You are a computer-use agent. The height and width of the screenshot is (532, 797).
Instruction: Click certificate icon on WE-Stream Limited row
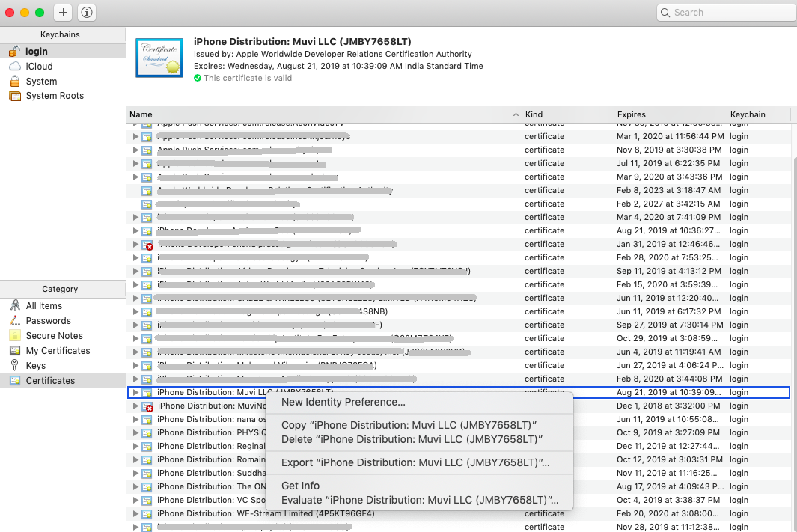[x=147, y=514]
